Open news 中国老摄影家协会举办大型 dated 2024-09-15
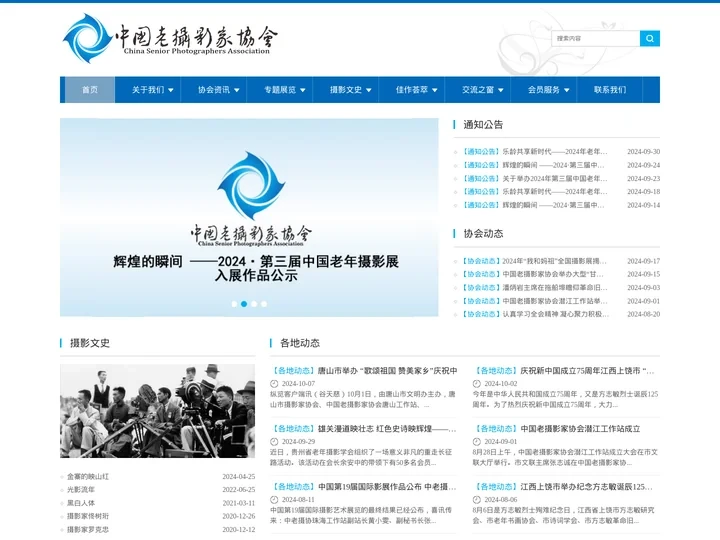Screen dimensions: 720x540 tap(553, 274)
